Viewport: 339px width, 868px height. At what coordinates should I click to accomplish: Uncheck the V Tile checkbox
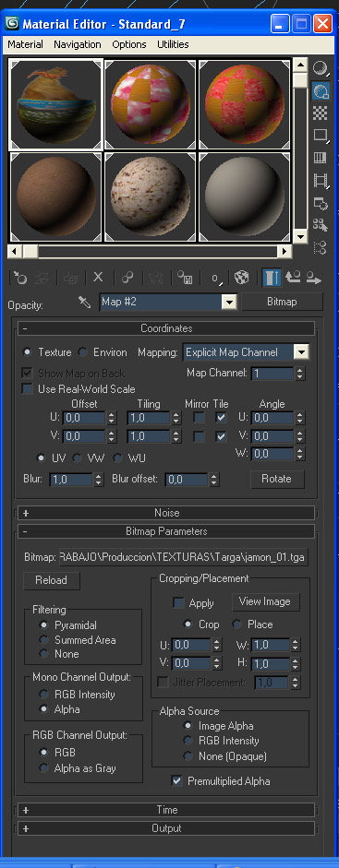point(222,436)
